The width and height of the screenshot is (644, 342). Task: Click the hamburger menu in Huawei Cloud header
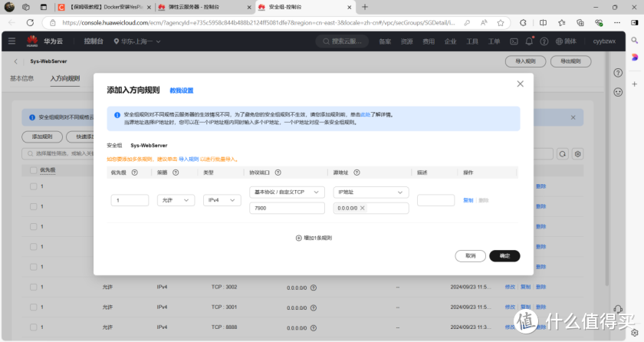pyautogui.click(x=14, y=41)
